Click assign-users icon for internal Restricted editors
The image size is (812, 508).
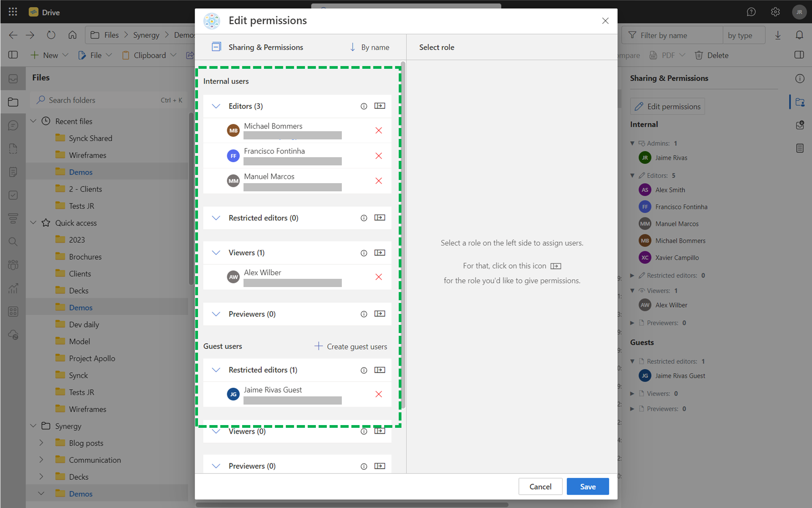click(x=380, y=218)
